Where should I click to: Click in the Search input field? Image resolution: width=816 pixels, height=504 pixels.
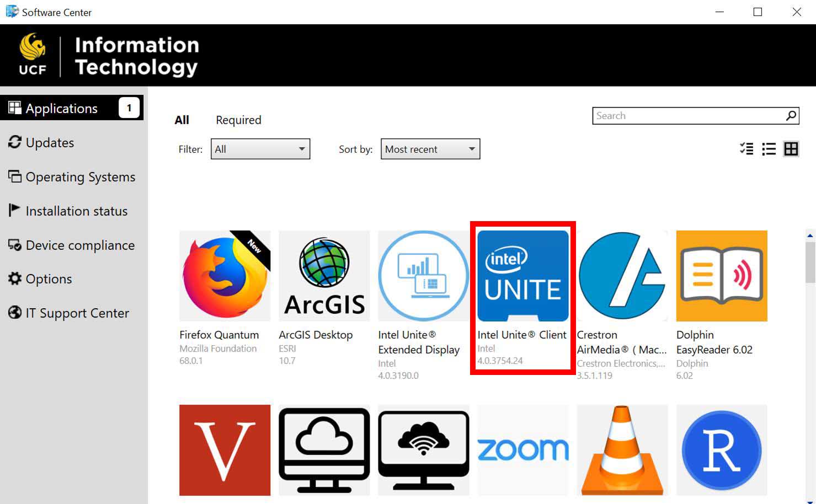tap(689, 116)
